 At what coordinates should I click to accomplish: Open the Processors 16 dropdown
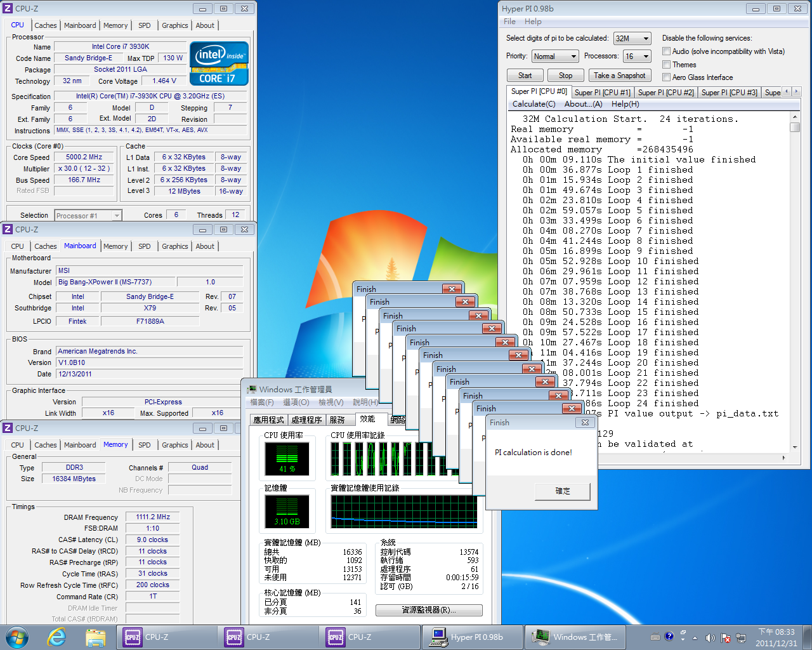click(x=637, y=56)
